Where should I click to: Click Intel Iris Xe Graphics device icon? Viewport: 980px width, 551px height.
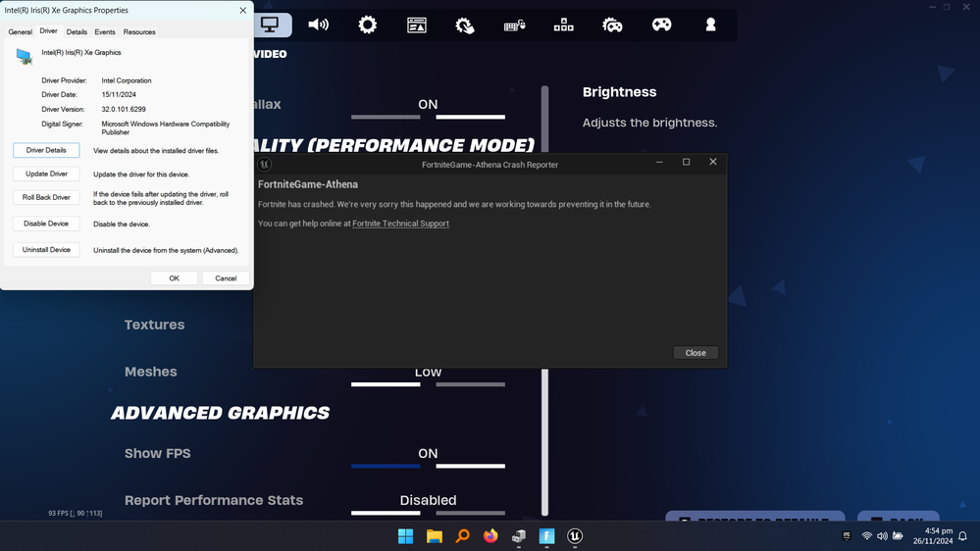(25, 57)
